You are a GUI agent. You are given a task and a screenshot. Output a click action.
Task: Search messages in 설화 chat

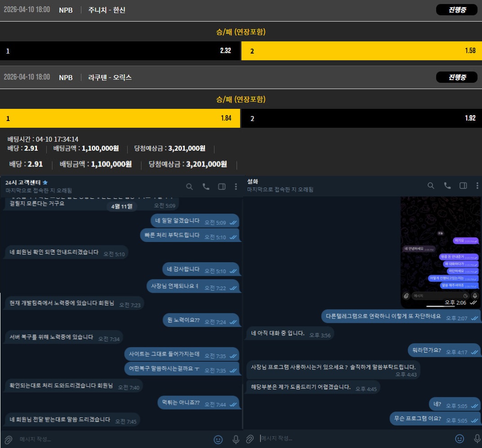431,185
